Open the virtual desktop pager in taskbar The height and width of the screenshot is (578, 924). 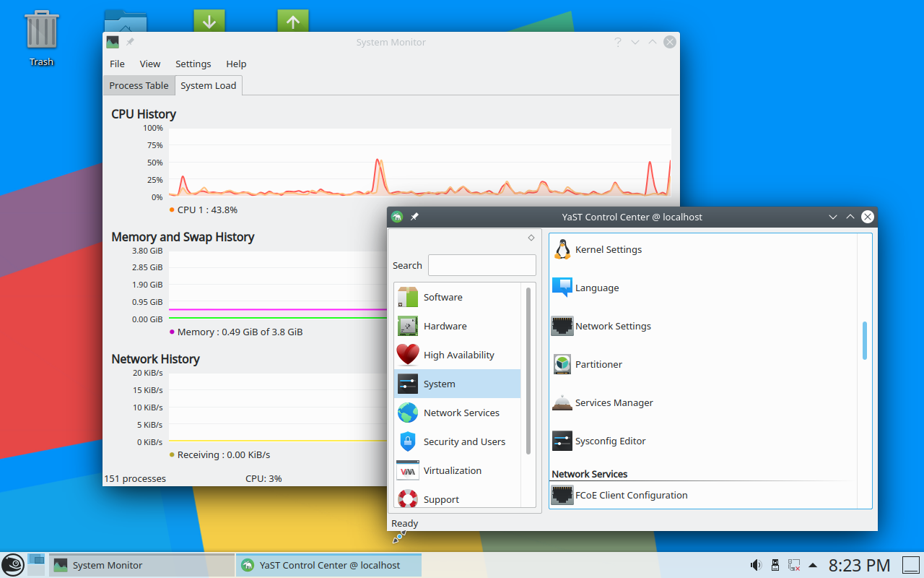click(36, 564)
